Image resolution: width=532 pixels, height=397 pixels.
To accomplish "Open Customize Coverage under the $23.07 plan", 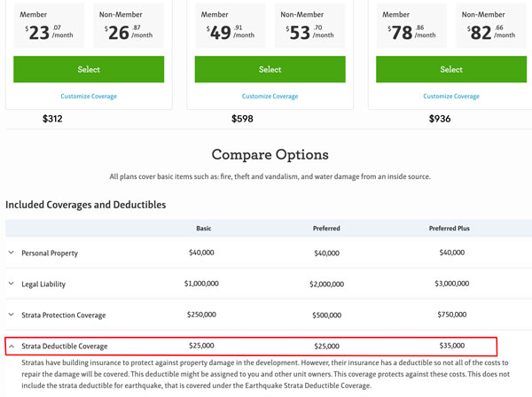I will click(89, 96).
